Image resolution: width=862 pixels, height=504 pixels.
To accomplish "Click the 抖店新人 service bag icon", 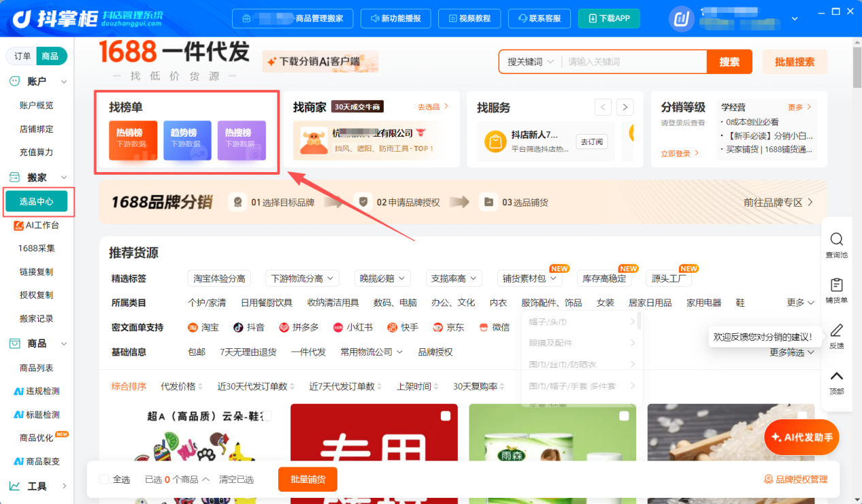I will coord(495,141).
